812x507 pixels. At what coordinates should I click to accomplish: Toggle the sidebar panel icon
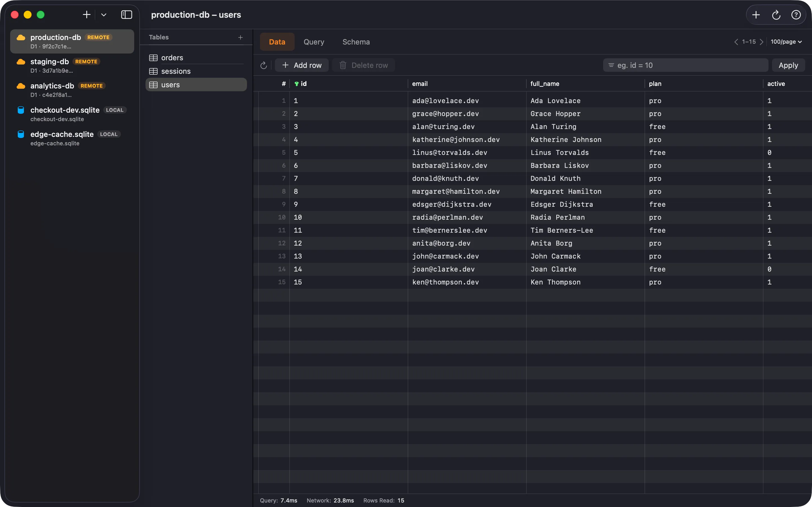coord(127,15)
